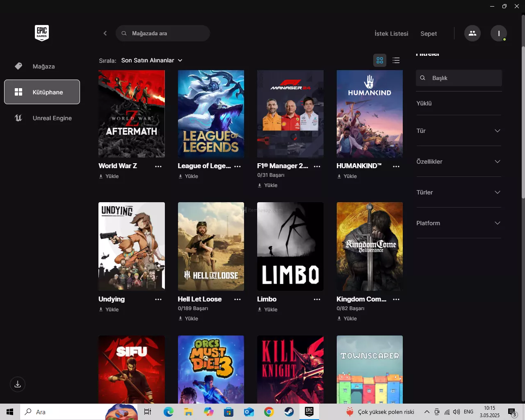Open the friends list icon

click(472, 33)
